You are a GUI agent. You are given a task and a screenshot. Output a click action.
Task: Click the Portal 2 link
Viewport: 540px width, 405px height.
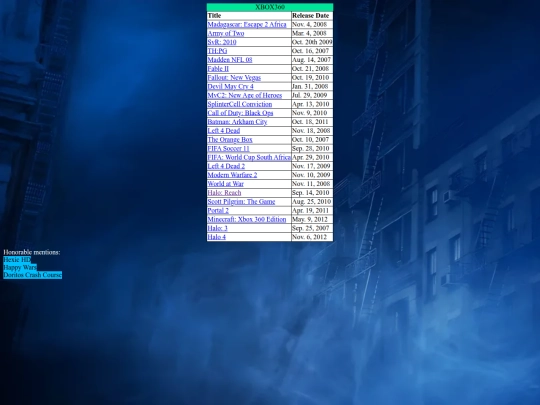click(218, 210)
